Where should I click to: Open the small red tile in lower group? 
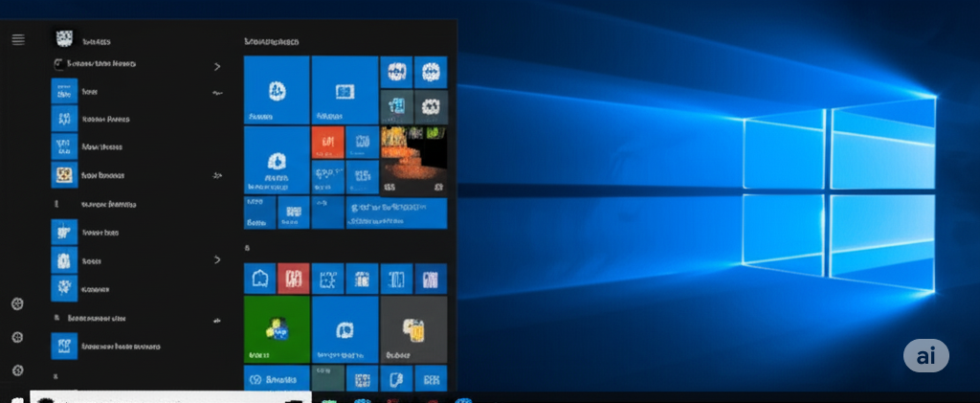294,279
